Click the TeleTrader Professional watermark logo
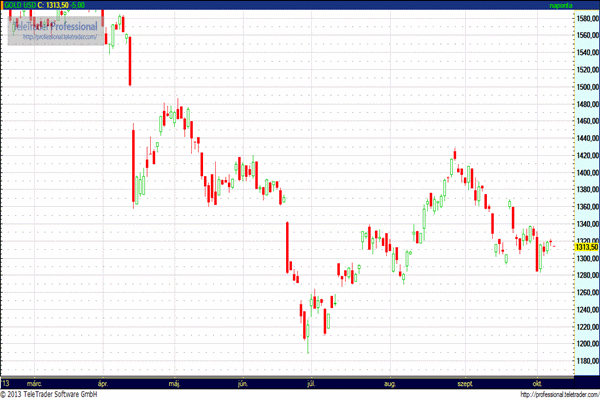The image size is (600, 400). pyautogui.click(x=54, y=25)
